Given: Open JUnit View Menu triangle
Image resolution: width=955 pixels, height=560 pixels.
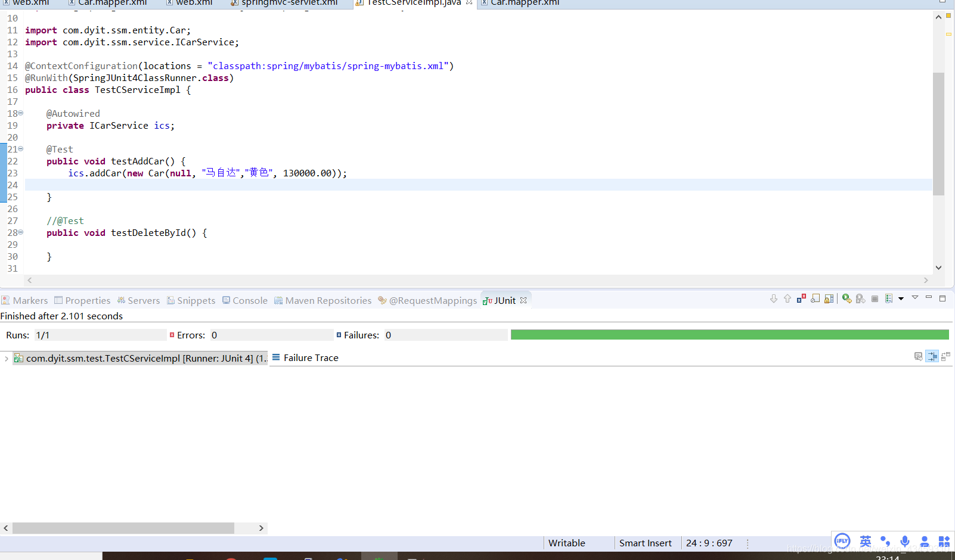Looking at the screenshot, I should coord(915,297).
